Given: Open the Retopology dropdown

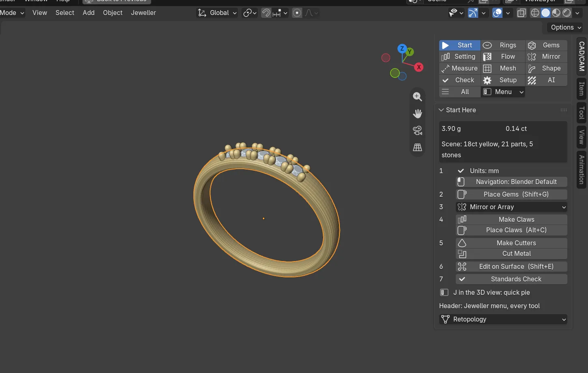Looking at the screenshot, I should [x=503, y=319].
